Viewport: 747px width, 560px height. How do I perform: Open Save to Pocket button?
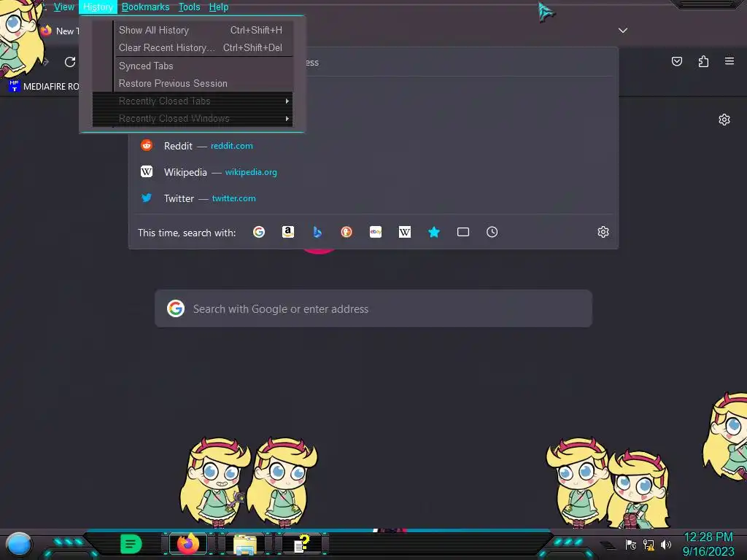point(676,61)
